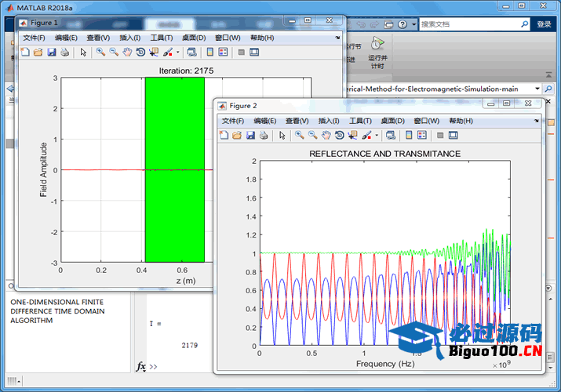Open 桌面(D) menu in Figure 2
The width and height of the screenshot is (561, 392).
393,121
